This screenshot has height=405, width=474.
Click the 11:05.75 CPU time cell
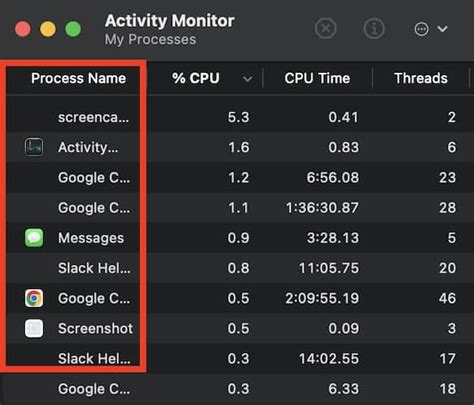tap(329, 268)
